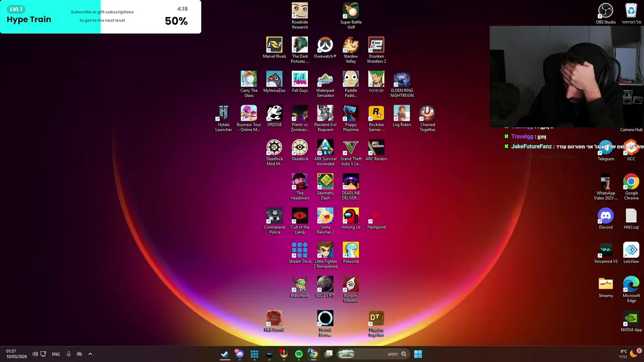
Task: Select the Poppy Playtime icon
Action: click(x=351, y=118)
